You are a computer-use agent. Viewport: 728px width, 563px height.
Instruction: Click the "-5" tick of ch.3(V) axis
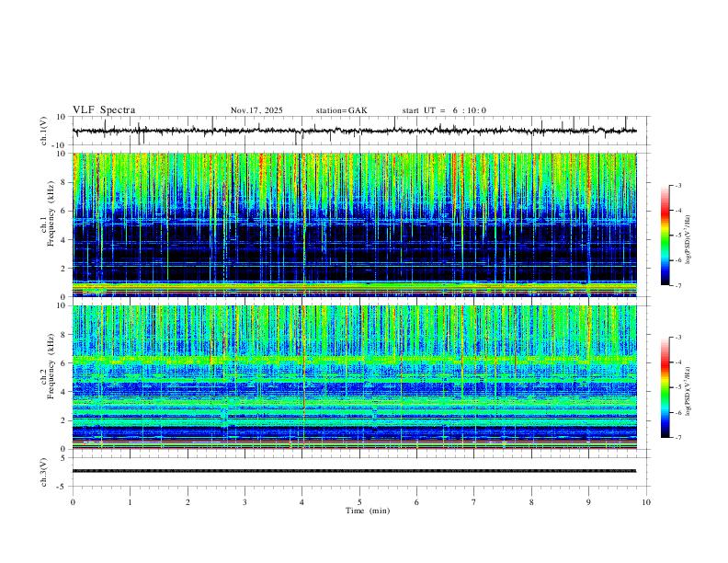63,487
